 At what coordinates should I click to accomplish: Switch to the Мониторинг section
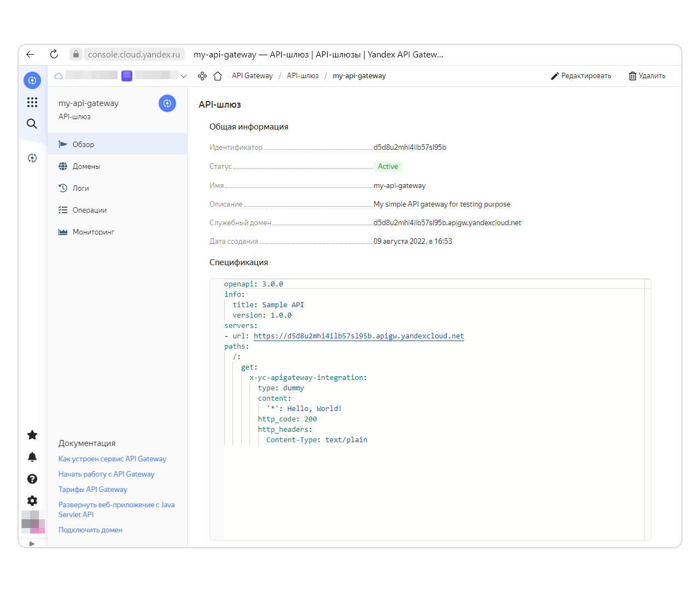[x=94, y=232]
